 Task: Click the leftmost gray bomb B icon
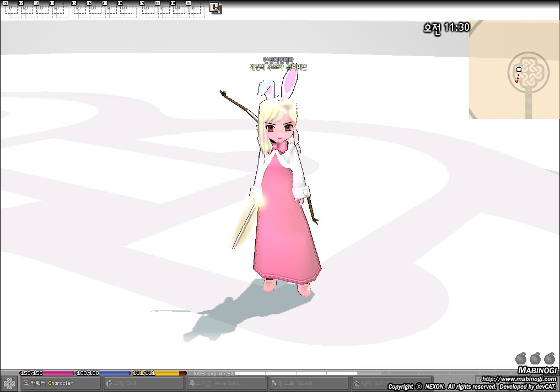[521, 358]
